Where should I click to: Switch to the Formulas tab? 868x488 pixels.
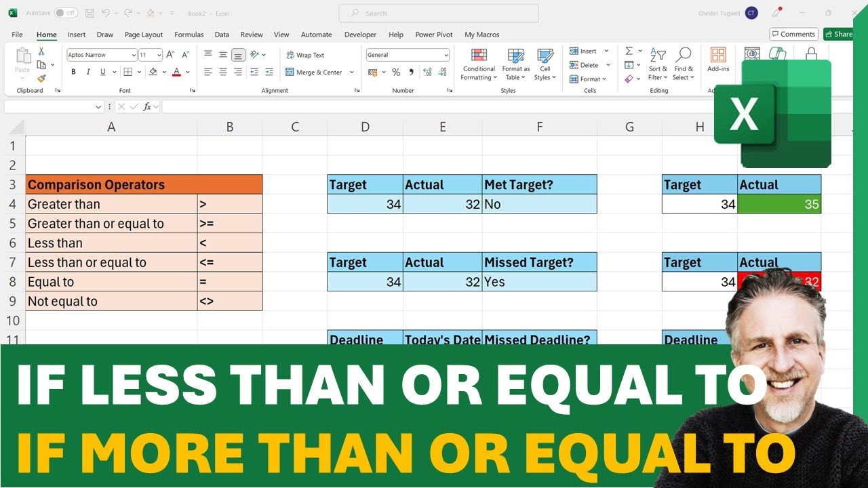(x=189, y=35)
